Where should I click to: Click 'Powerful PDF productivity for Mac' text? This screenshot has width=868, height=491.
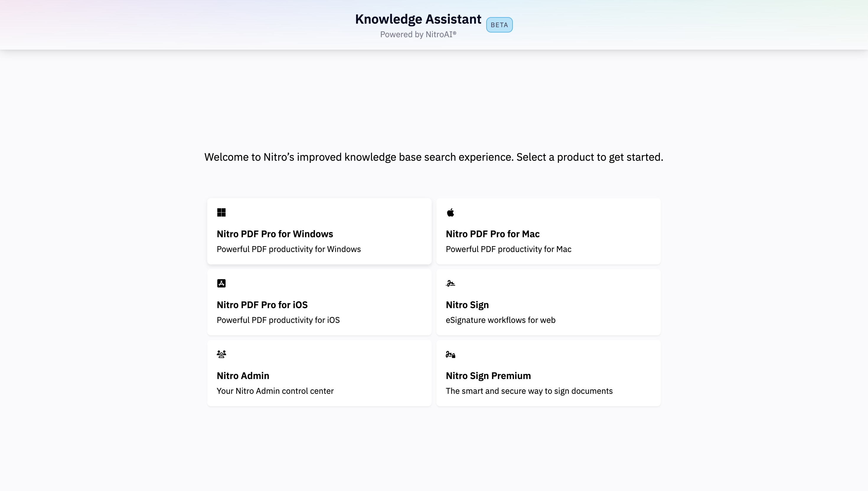point(508,249)
